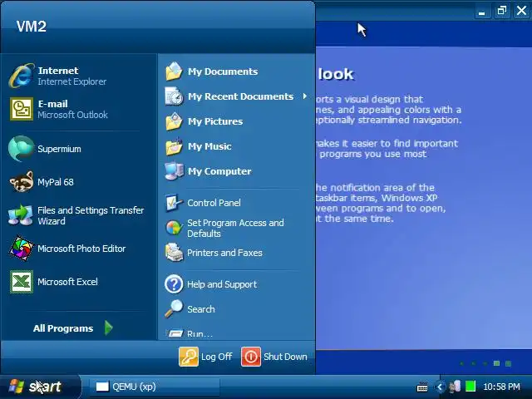Viewport: 532px width, 399px height.
Task: Click Shut Down text label
Action: [x=285, y=357]
